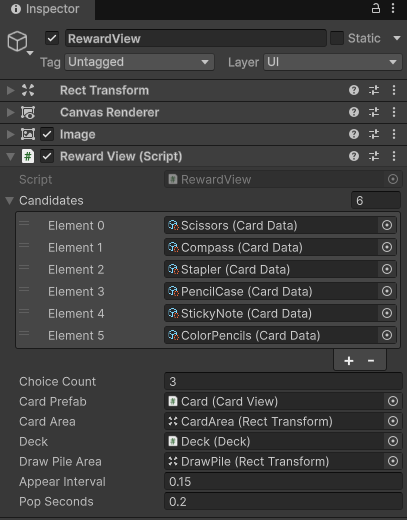Select Stapler (Card Data) reference field
This screenshot has height=520, width=407.
pyautogui.click(x=271, y=269)
